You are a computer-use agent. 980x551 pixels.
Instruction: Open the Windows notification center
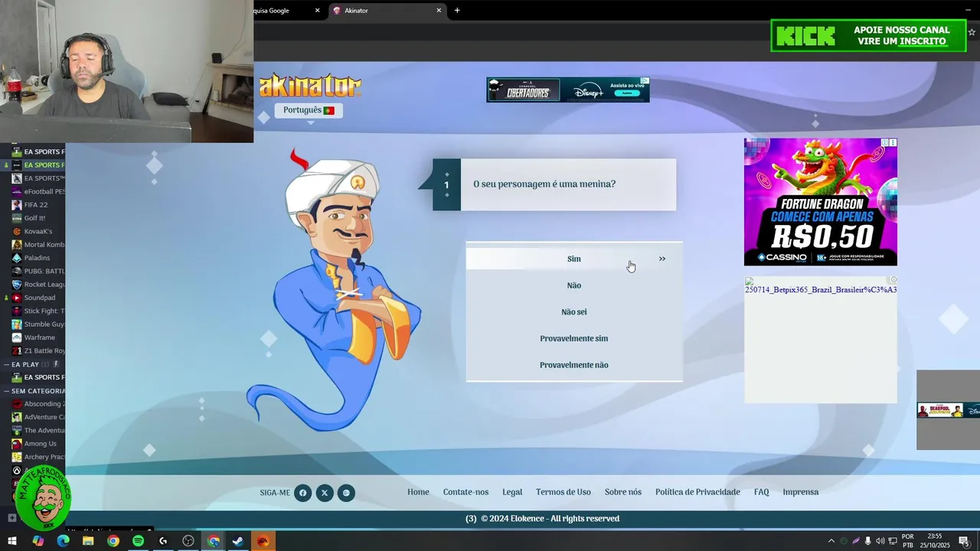click(964, 541)
